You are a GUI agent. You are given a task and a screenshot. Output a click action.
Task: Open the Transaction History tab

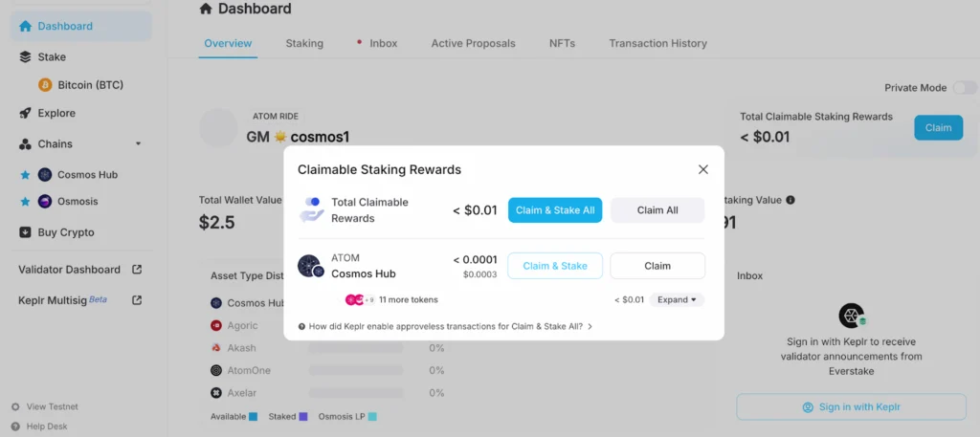(657, 43)
